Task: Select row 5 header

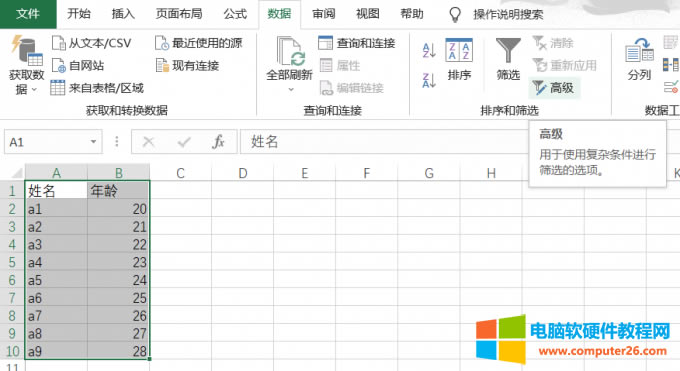Action: (12, 262)
